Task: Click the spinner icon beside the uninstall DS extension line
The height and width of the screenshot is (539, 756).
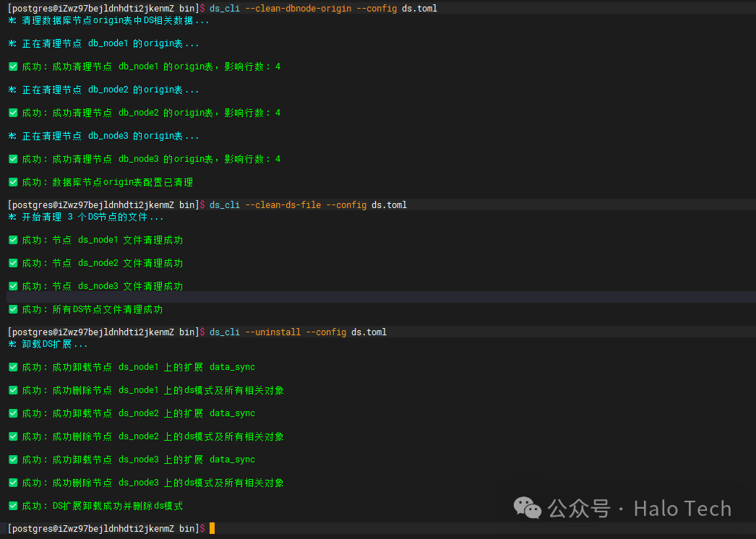Action: pos(12,344)
